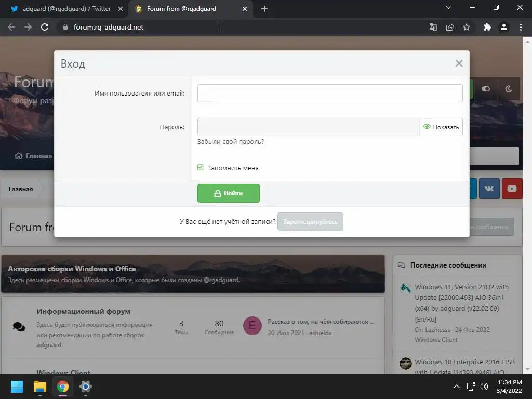Click the username or email input field
532x399 pixels.
click(x=330, y=93)
